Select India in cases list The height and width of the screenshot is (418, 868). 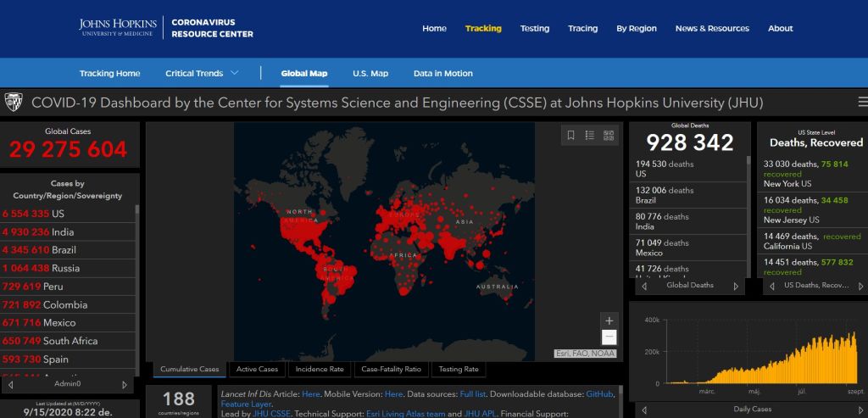[68, 232]
